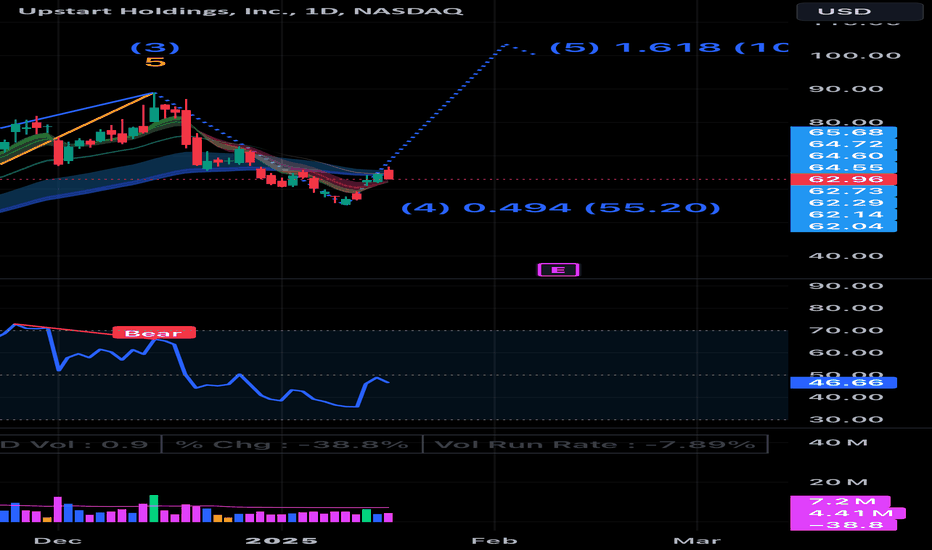
Task: Select the 'Bear' divergence label
Action: point(154,333)
